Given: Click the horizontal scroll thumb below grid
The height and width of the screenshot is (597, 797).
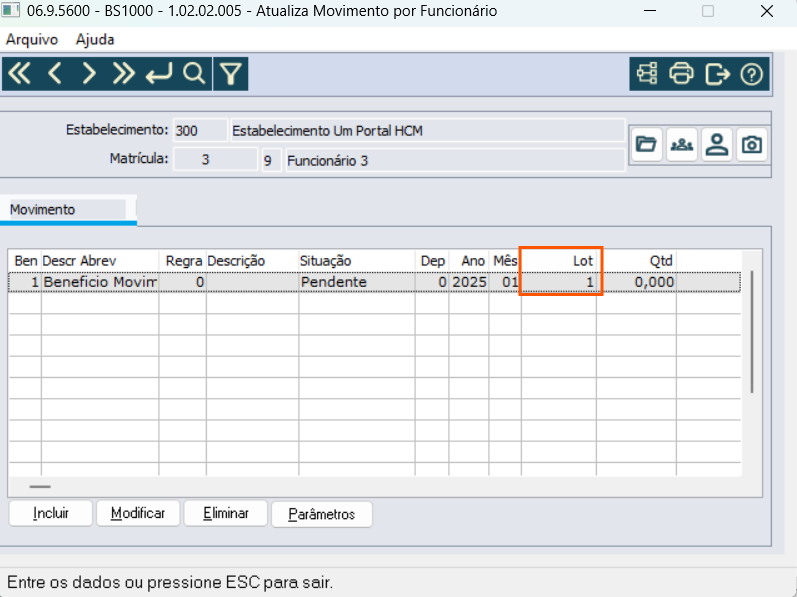Looking at the screenshot, I should pyautogui.click(x=40, y=487).
